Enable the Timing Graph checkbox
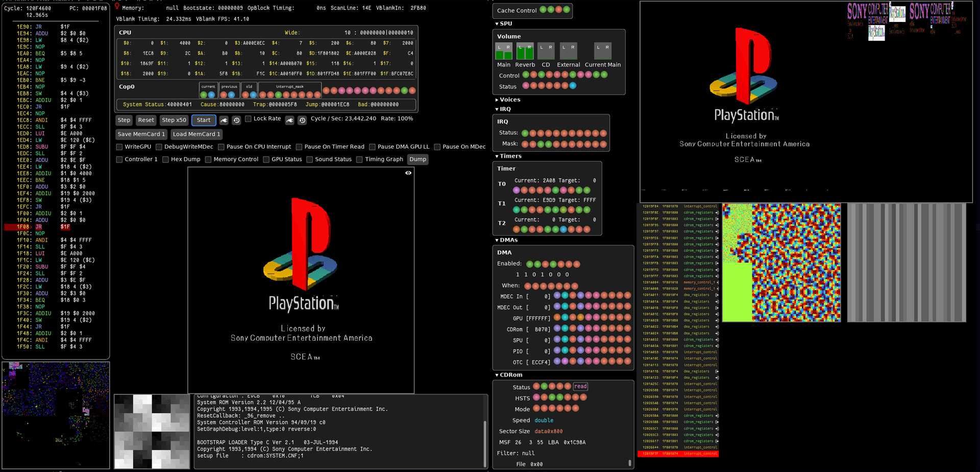Viewport: 980px width, 472px height. (x=359, y=159)
